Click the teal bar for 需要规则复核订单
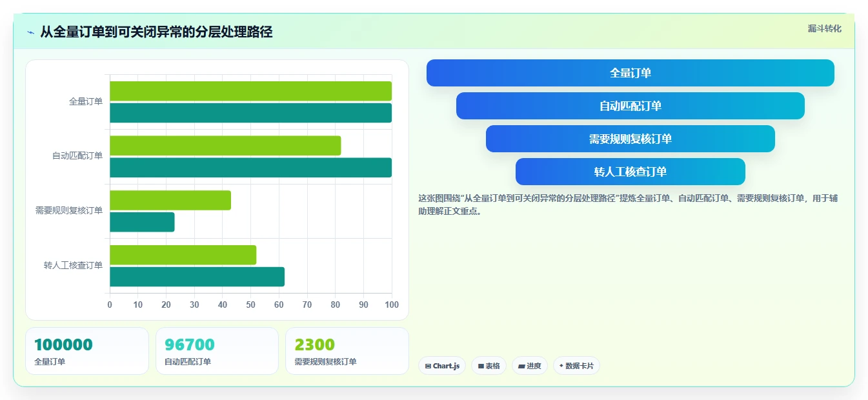This screenshot has width=868, height=400. tap(142, 222)
